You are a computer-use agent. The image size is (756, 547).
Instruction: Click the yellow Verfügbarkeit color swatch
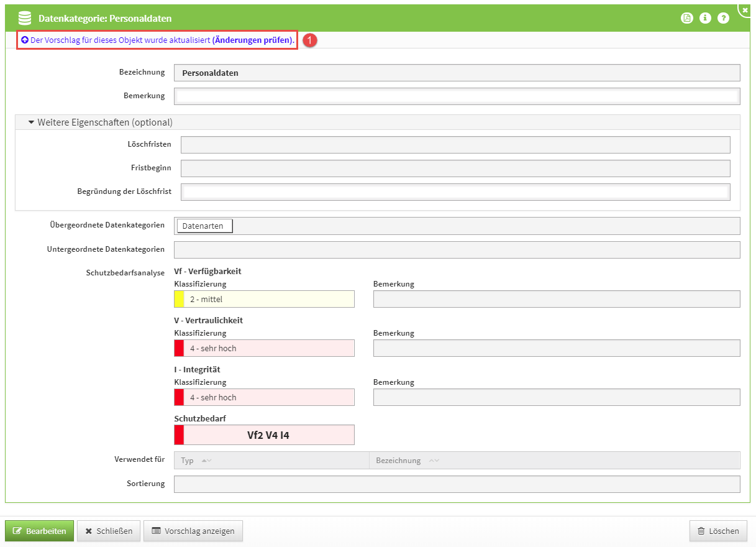[179, 299]
